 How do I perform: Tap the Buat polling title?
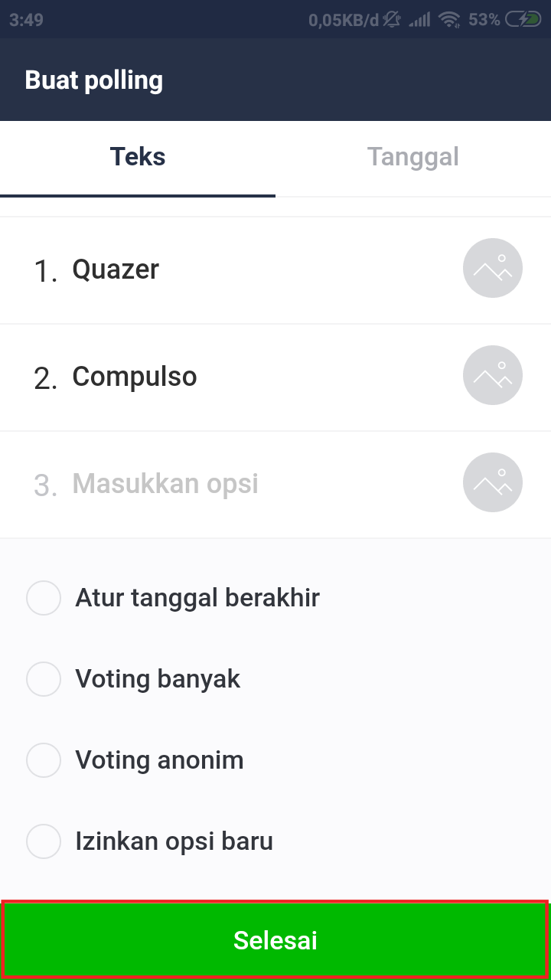coord(94,80)
